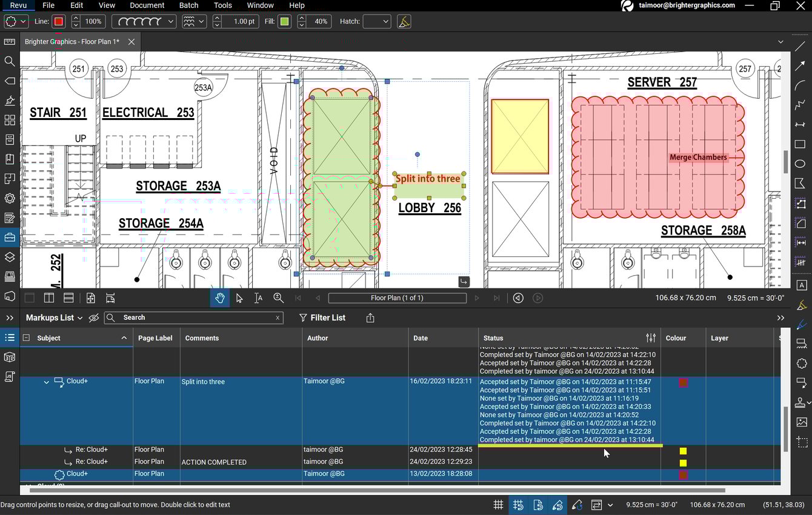Click the Markups List search field
Screen dimensions: 812x515
point(193,317)
